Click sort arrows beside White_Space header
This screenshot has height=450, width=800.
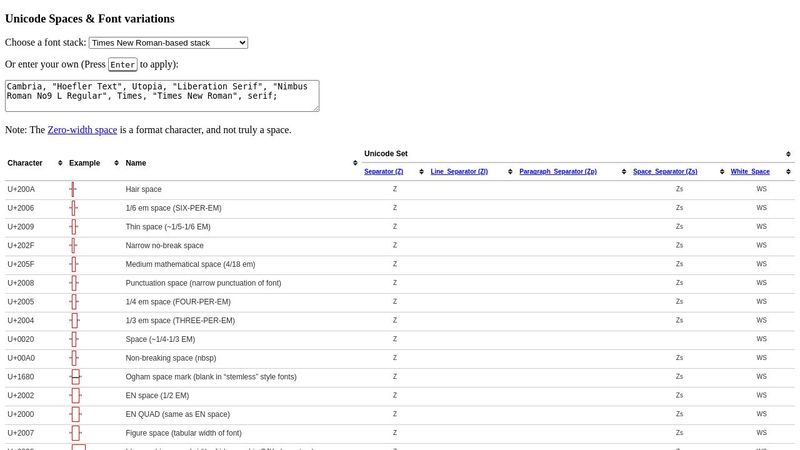point(789,172)
